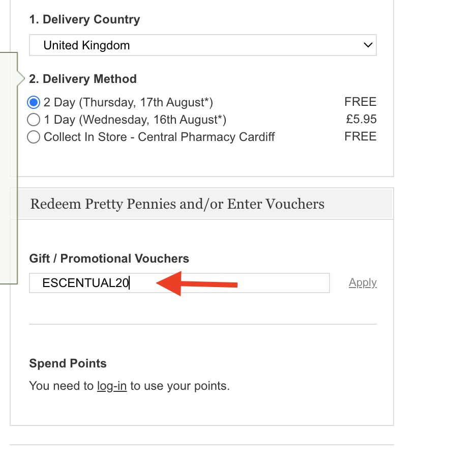
Task: Open the Delivery Country dropdown showing United Kingdom
Action: [x=202, y=45]
